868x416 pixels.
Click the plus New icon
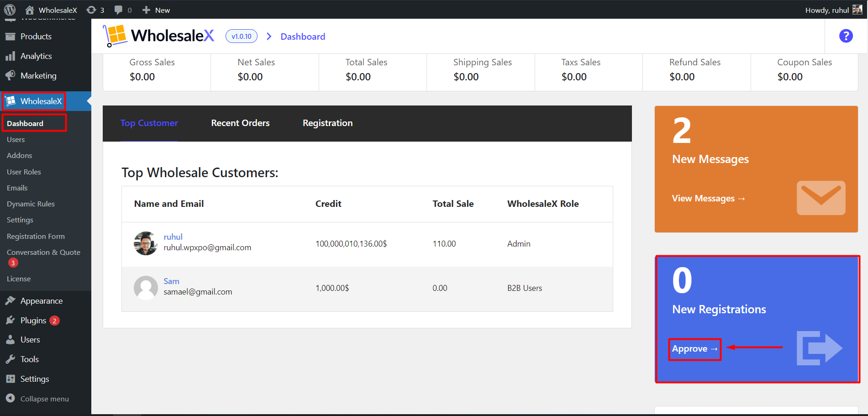tap(146, 10)
